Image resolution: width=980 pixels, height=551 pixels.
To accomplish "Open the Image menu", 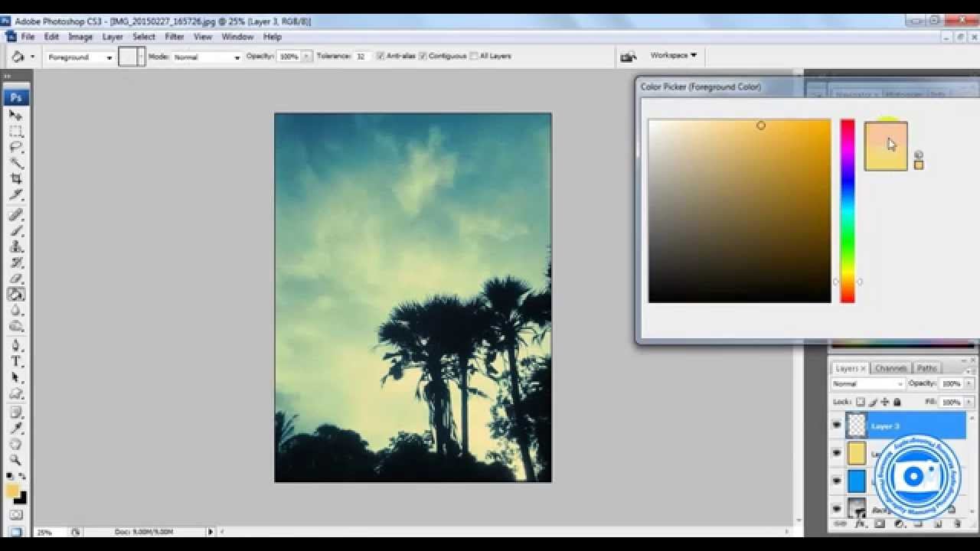I will pyautogui.click(x=80, y=37).
